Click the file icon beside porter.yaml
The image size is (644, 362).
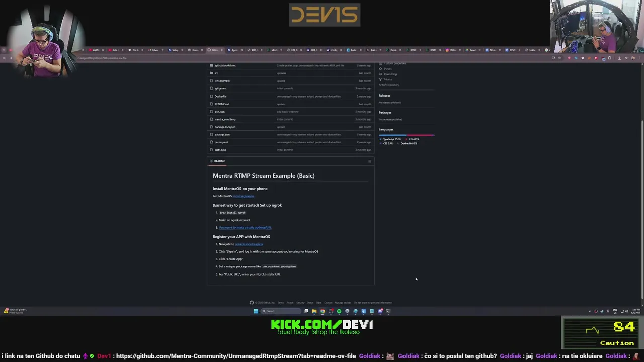click(x=211, y=142)
